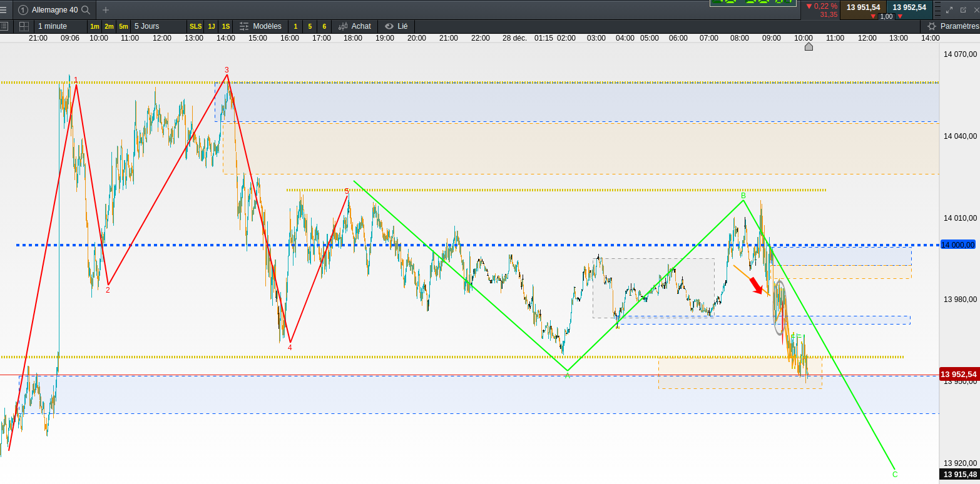This screenshot has height=484, width=980.
Task: Expand chart to fullscreen
Action: pos(950,9)
